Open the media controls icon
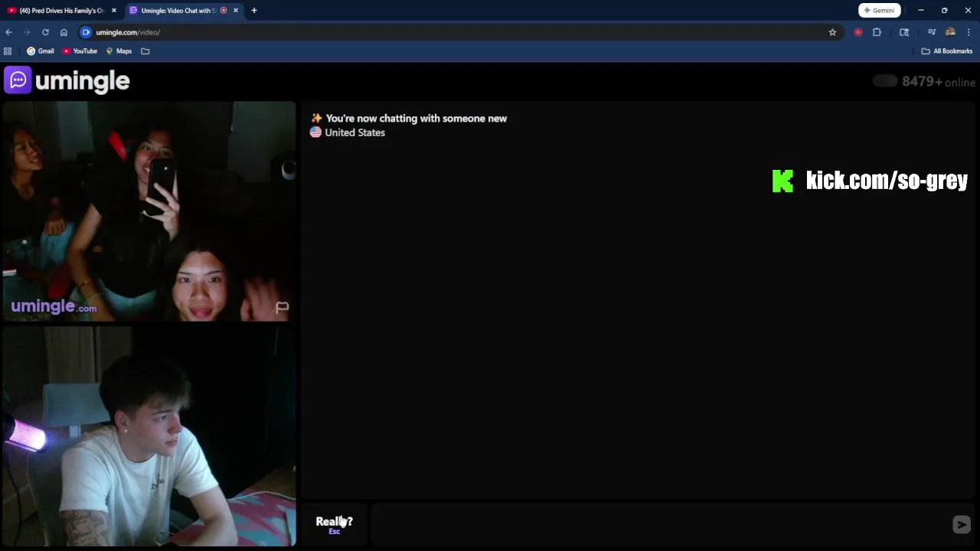 click(932, 32)
